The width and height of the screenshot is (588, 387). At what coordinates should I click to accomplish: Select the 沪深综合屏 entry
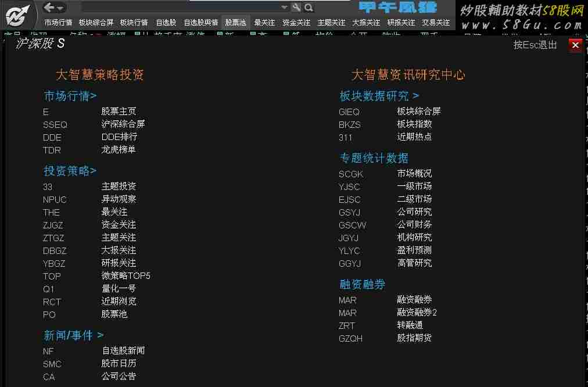pos(123,124)
